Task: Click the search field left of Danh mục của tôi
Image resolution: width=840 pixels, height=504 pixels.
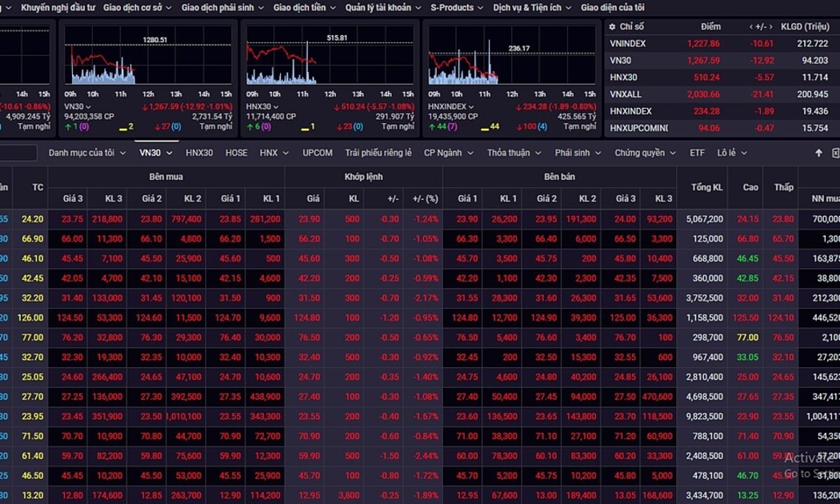Action: [x=18, y=153]
